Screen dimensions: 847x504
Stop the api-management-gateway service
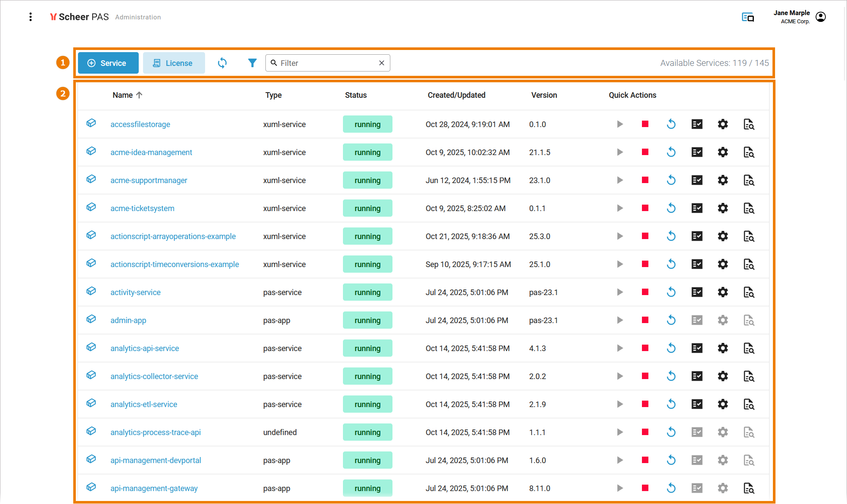point(645,488)
